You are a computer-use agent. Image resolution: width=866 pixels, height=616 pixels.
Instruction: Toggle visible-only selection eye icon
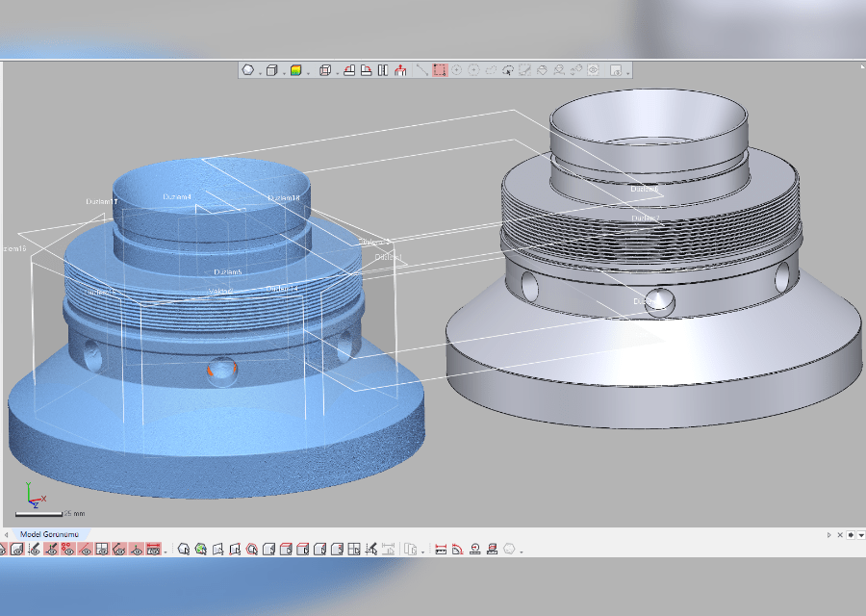pos(593,70)
